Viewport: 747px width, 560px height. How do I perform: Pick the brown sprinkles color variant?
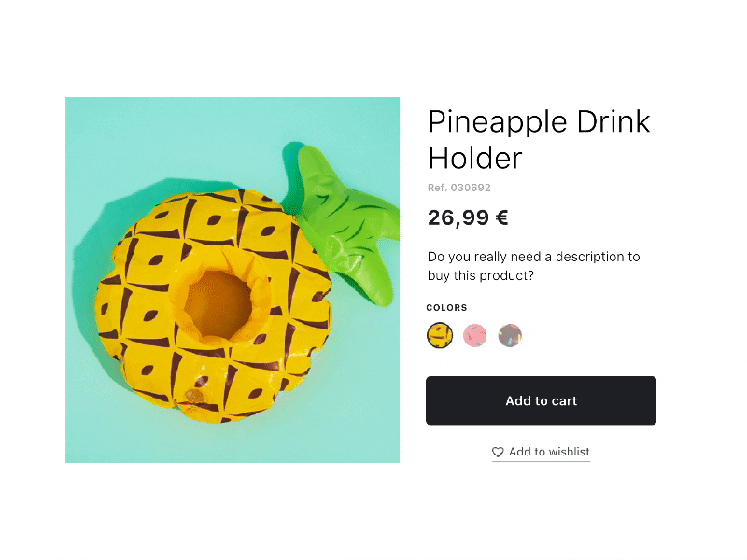point(512,334)
